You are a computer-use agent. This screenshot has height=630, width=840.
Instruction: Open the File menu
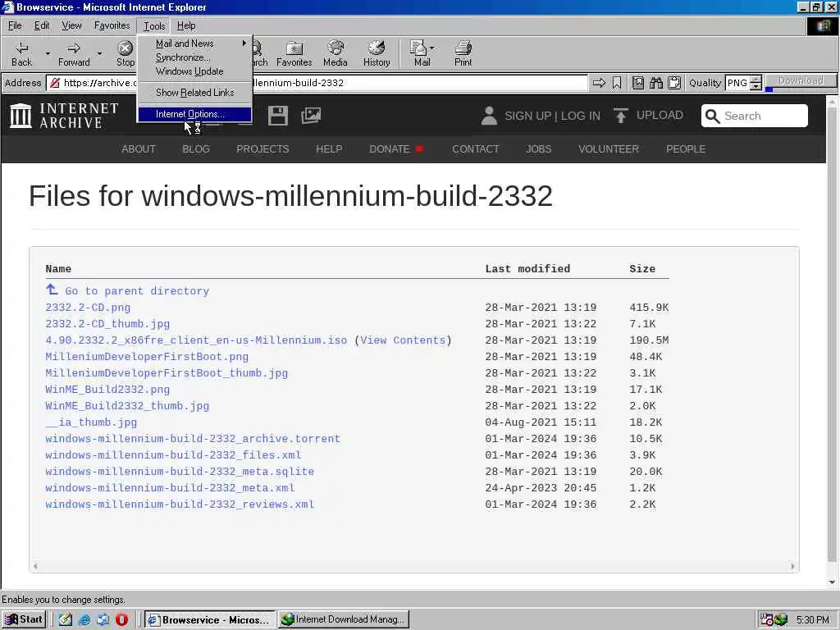pos(15,25)
